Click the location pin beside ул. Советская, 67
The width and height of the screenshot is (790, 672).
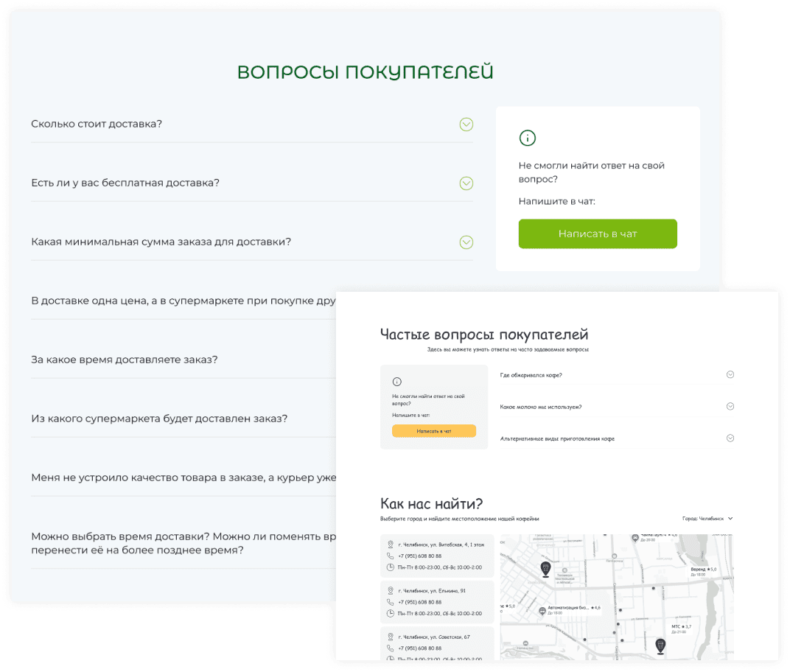point(391,637)
